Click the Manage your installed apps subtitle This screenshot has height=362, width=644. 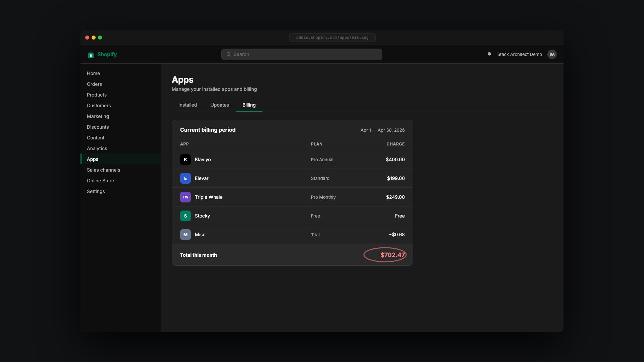[x=214, y=89]
